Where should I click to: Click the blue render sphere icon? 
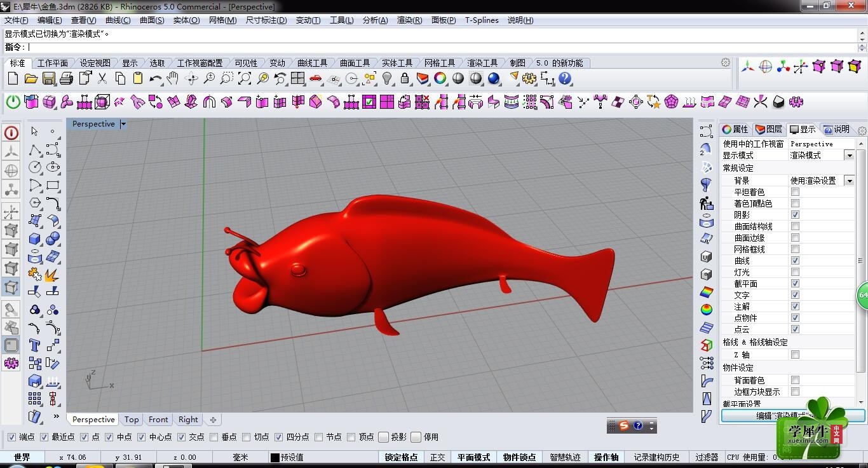(x=494, y=79)
